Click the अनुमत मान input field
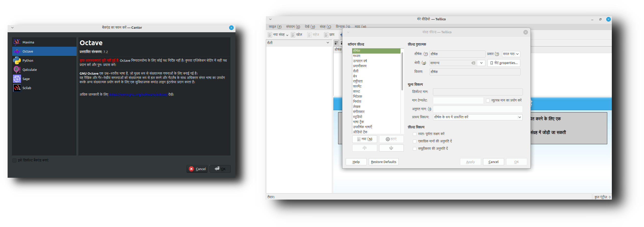This screenshot has height=227, width=644. click(x=478, y=109)
